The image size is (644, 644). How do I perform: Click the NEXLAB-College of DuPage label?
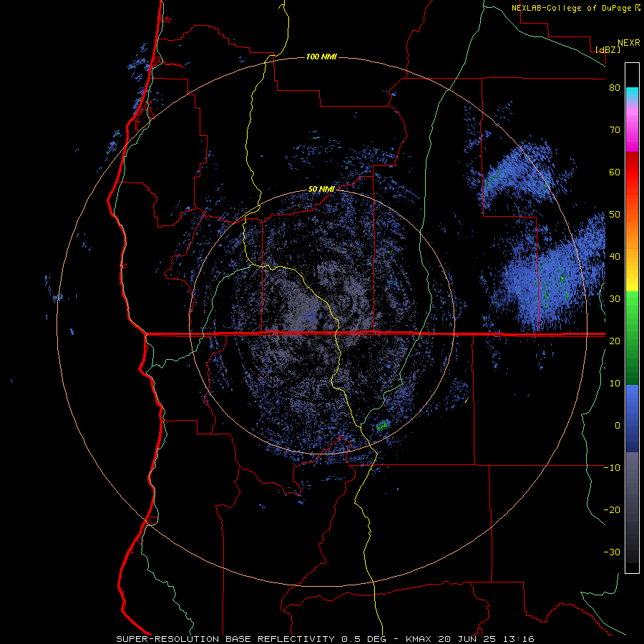pyautogui.click(x=572, y=8)
